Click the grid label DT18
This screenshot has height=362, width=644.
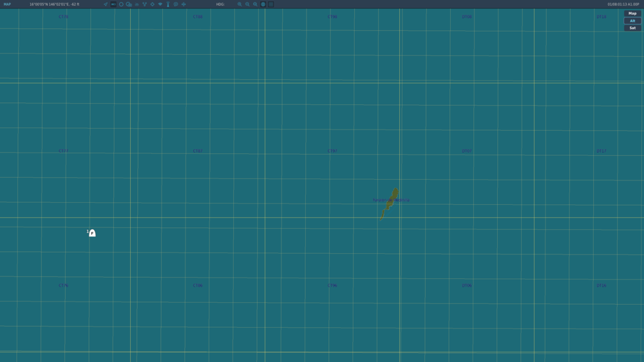tap(601, 17)
